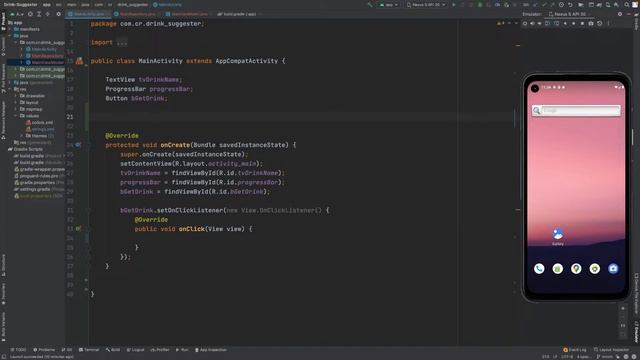Open the TODO tool window

(18, 350)
